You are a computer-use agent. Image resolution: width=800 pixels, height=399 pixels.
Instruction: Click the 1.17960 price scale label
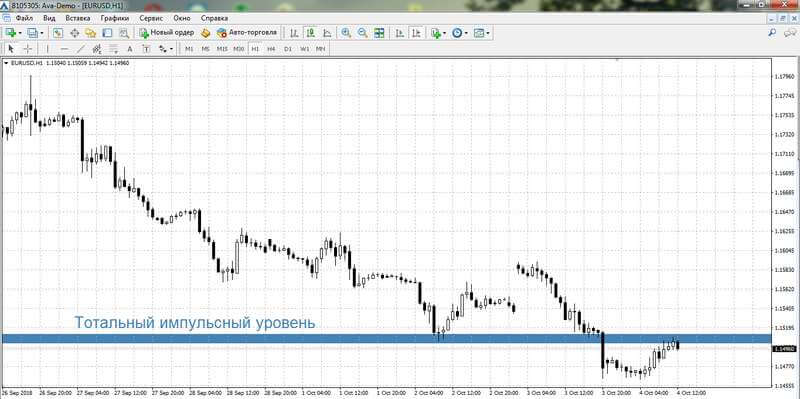783,77
